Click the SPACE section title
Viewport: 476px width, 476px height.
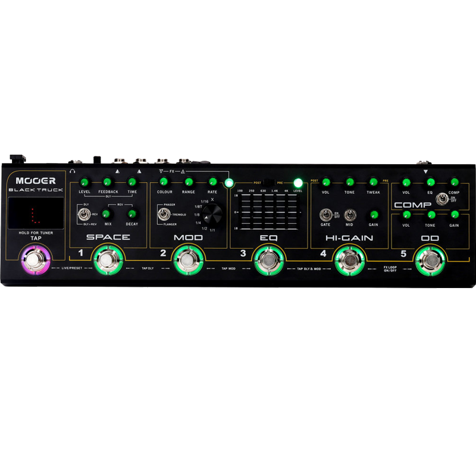[108, 237]
